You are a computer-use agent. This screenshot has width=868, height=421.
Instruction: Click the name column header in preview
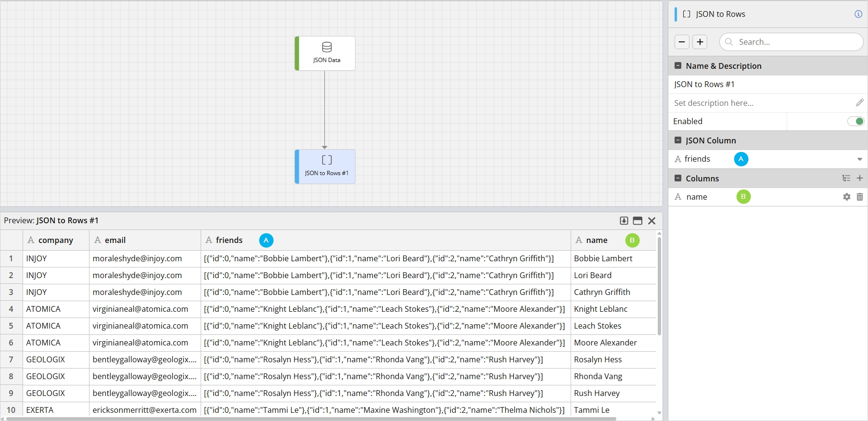pos(613,240)
